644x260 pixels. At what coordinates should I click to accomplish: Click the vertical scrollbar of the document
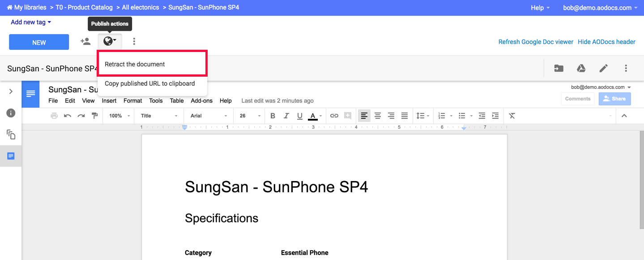[x=641, y=179]
